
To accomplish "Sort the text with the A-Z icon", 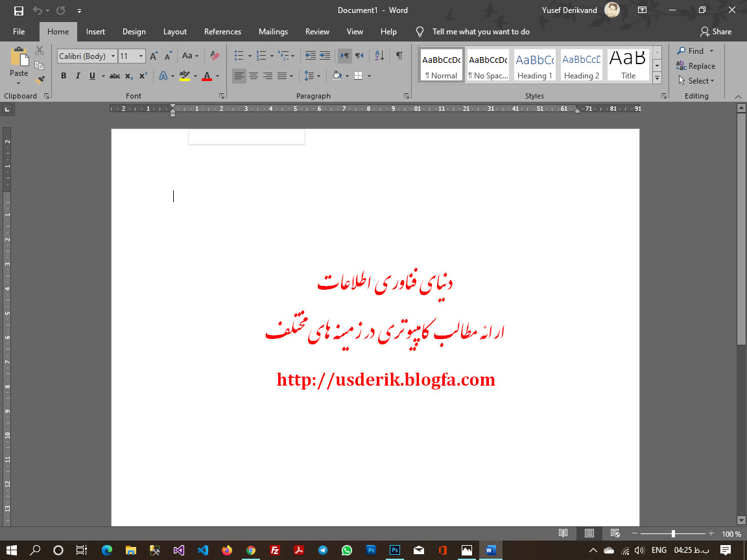I will [x=380, y=56].
